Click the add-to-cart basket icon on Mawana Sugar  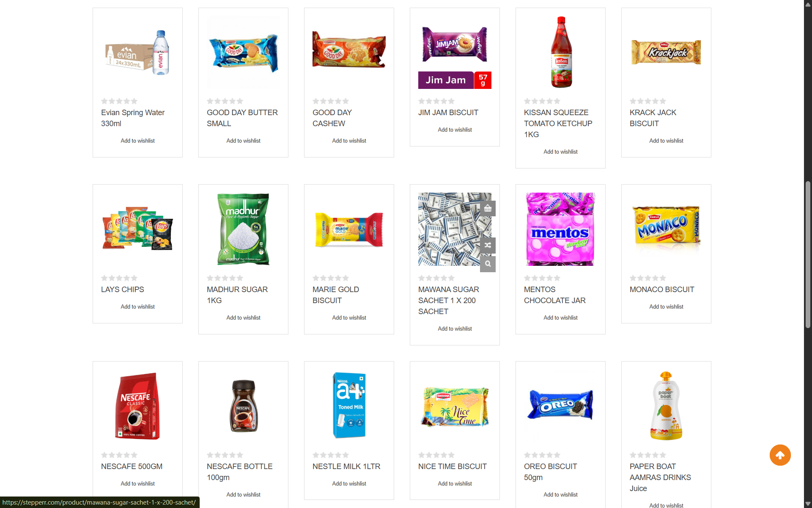click(488, 208)
